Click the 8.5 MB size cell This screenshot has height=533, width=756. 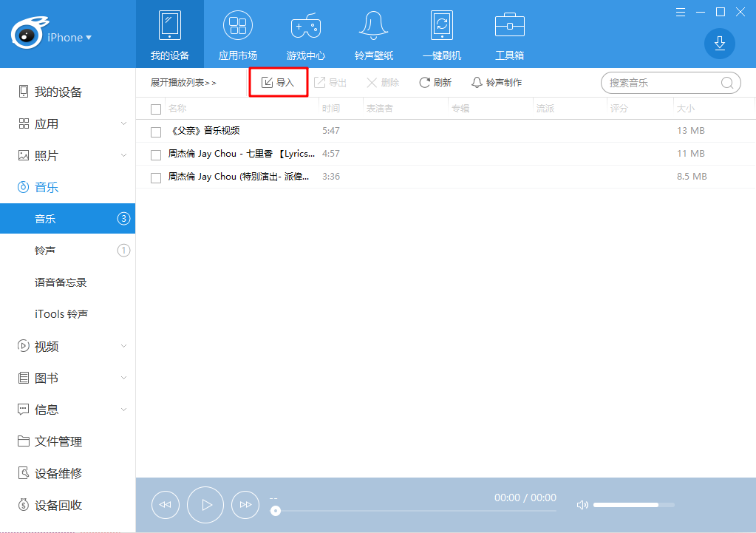click(x=692, y=177)
